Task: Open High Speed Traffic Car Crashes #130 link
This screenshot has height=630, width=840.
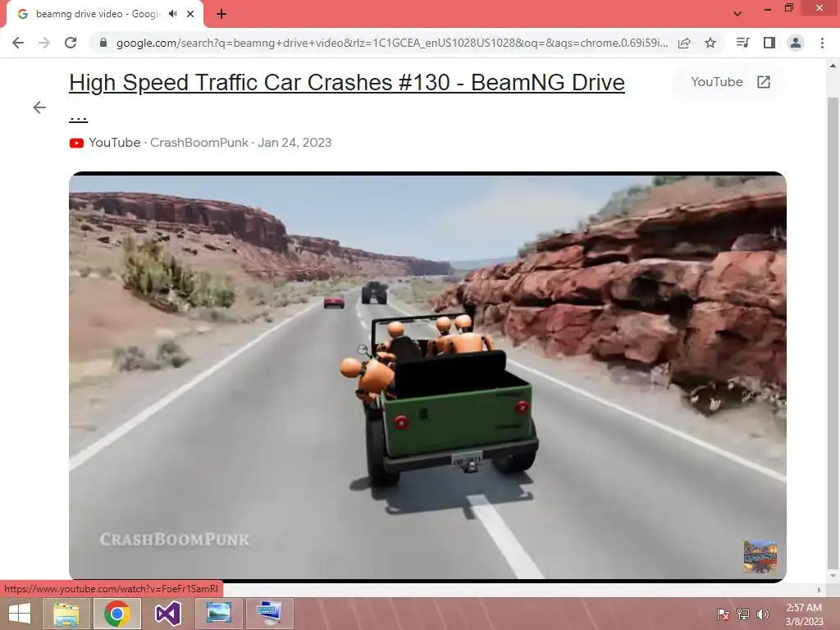Action: 347,83
